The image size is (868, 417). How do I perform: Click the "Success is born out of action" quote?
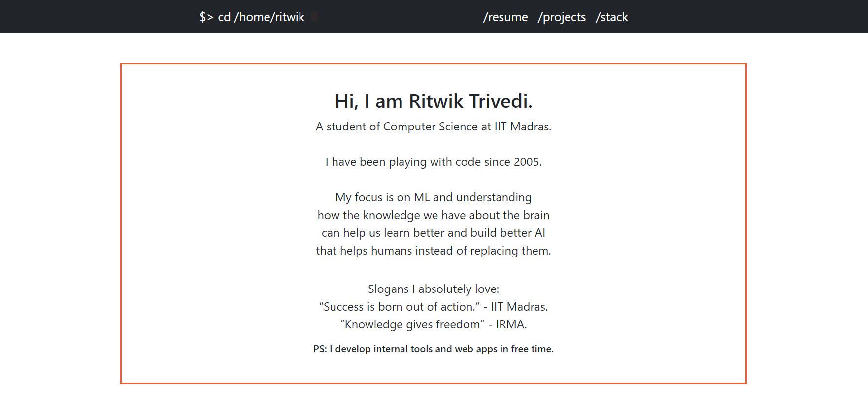[434, 307]
